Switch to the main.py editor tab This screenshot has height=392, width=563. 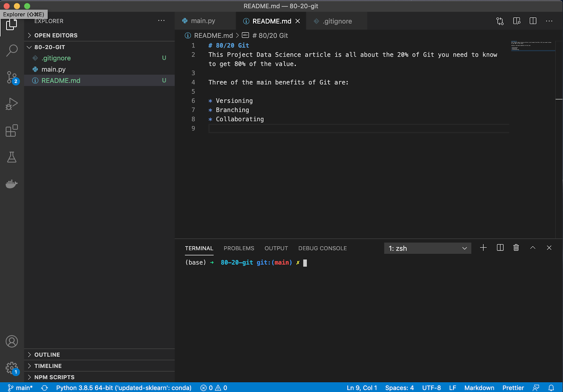(203, 21)
